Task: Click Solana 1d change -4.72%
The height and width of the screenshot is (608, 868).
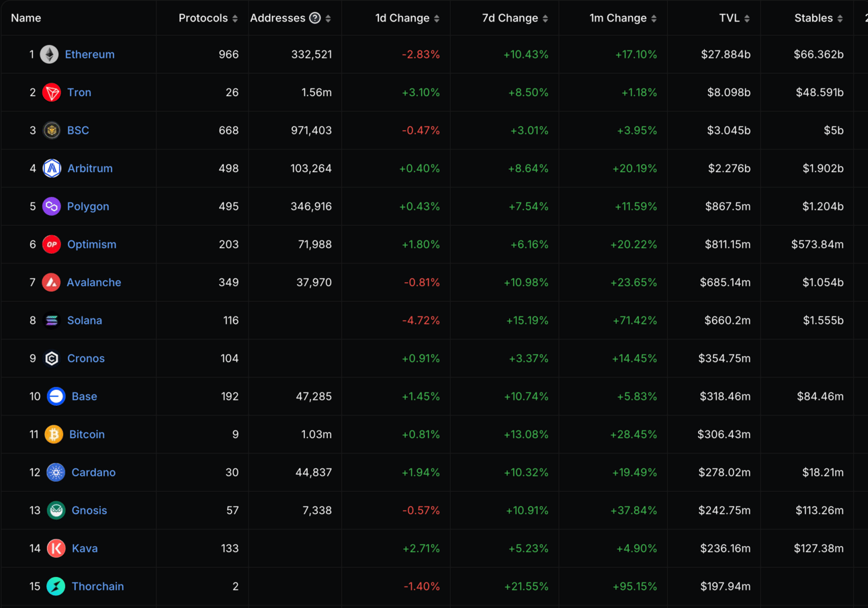Action: click(x=421, y=320)
